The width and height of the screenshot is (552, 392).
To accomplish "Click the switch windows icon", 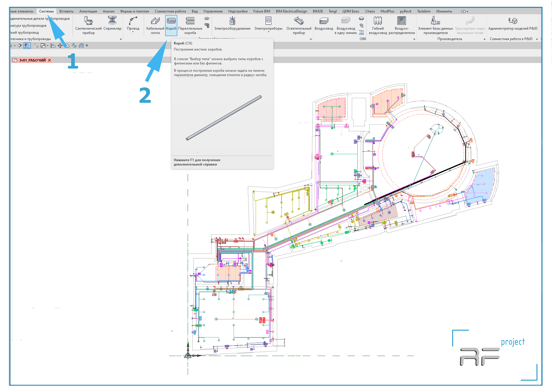I will click(43, 45).
